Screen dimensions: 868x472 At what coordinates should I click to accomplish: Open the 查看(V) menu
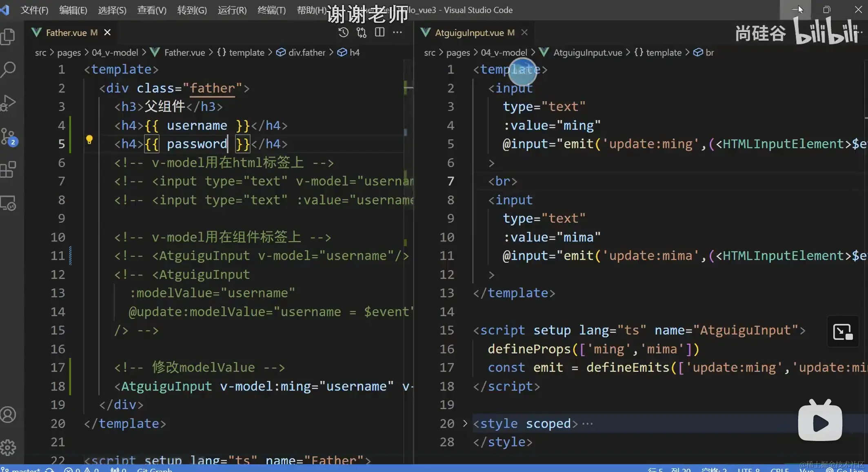click(151, 10)
